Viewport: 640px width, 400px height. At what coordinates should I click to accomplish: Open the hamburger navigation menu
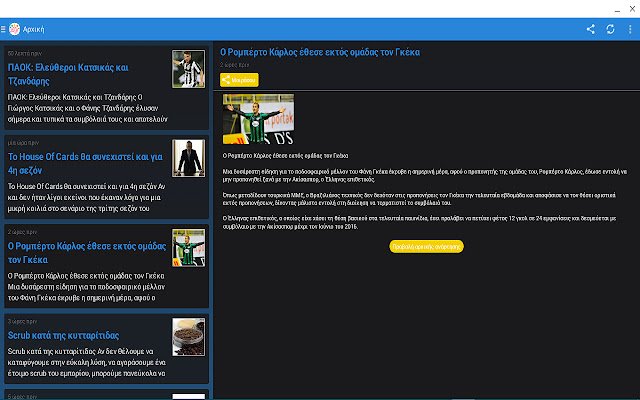pos(3,29)
